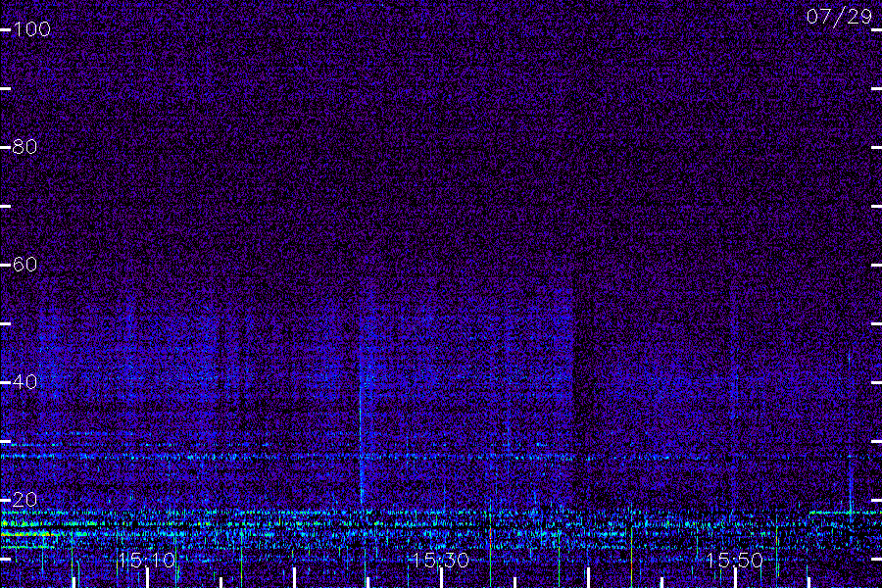Image resolution: width=882 pixels, height=588 pixels.
Task: Click the 40 frequency axis label
Action: click(x=24, y=382)
